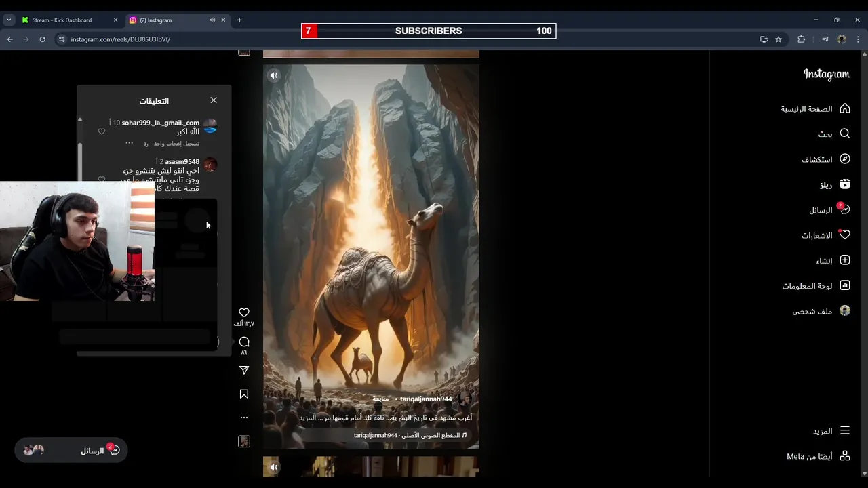Viewport: 868px width, 488px height.
Task: Open the reel's comment bubble icon
Action: click(x=244, y=342)
